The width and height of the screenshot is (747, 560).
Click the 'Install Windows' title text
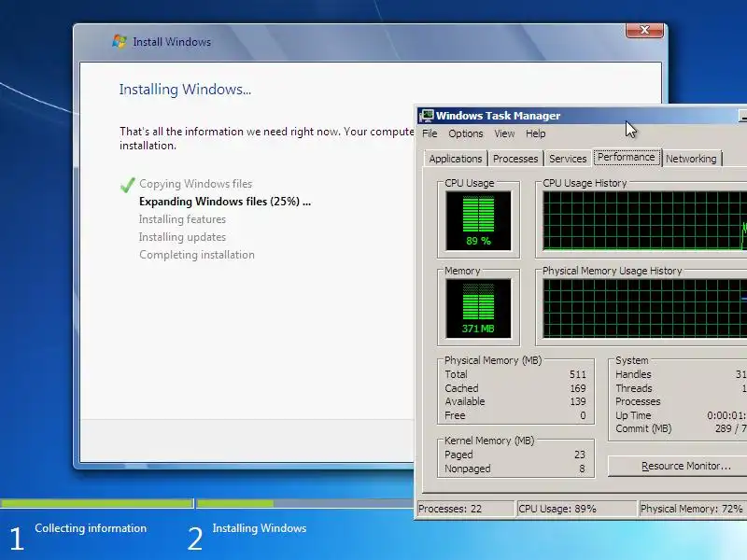tap(172, 42)
